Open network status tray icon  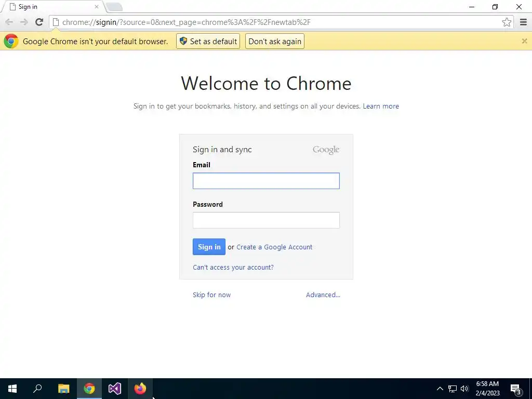pos(453,389)
